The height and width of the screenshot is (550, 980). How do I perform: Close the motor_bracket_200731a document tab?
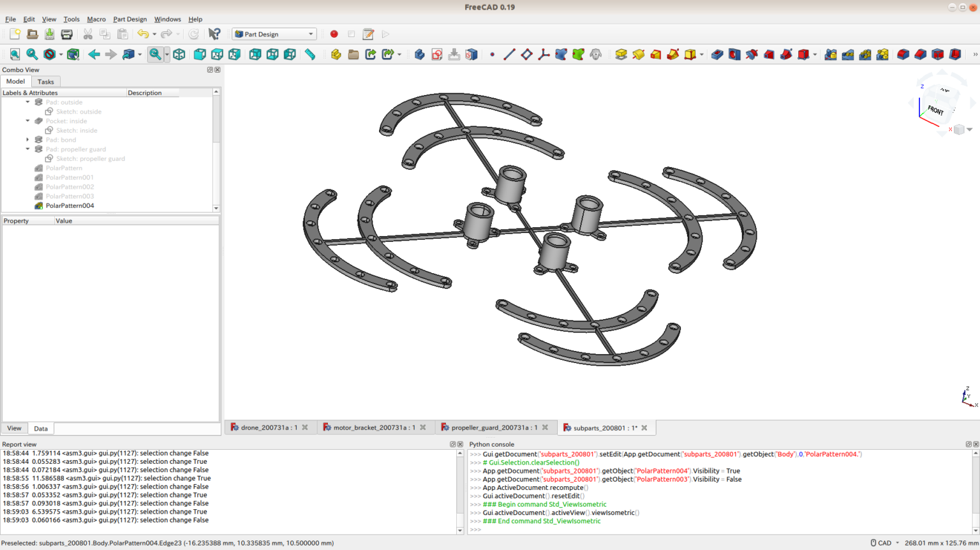[x=423, y=427]
